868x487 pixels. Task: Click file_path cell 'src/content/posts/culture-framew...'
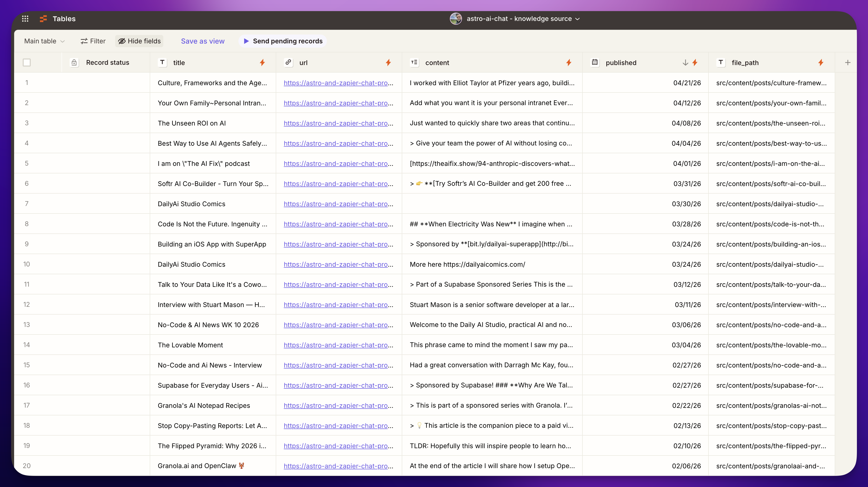(772, 83)
